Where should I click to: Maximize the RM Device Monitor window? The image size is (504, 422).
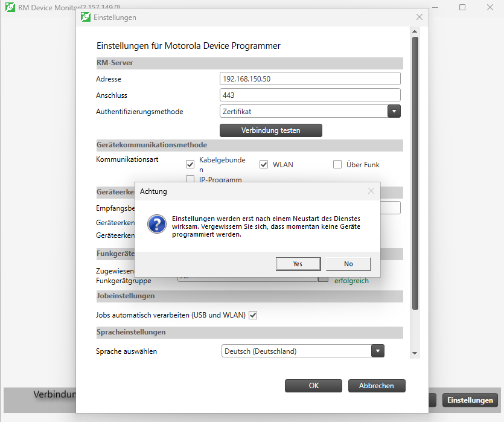click(462, 7)
